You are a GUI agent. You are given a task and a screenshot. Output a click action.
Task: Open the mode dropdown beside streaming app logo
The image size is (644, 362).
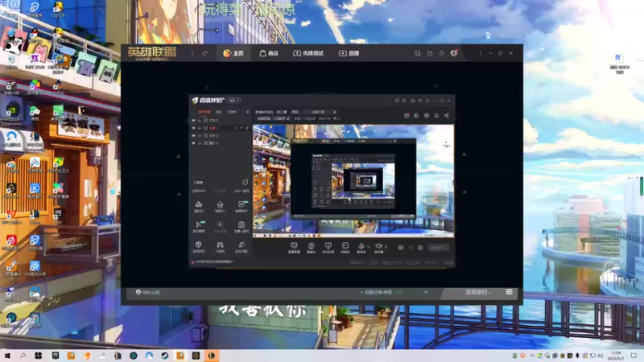tap(233, 101)
